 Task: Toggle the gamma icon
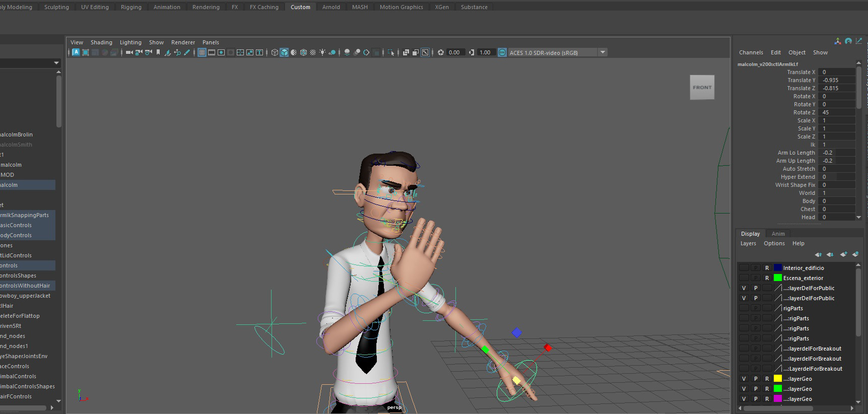(x=472, y=52)
